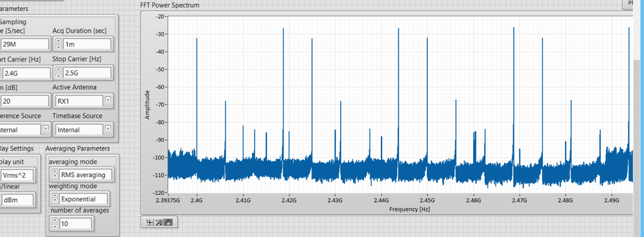Click the sampling rate field showing 29M

[x=25, y=44]
